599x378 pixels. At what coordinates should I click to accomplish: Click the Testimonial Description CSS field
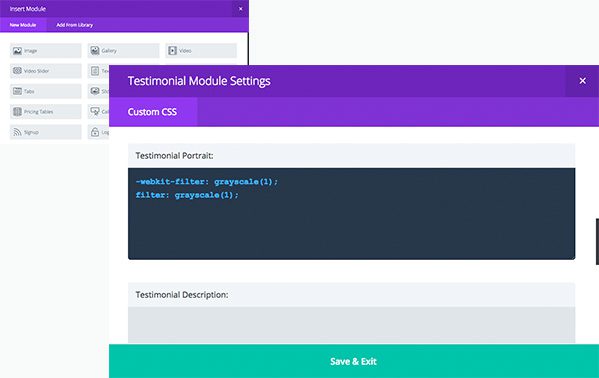point(351,325)
